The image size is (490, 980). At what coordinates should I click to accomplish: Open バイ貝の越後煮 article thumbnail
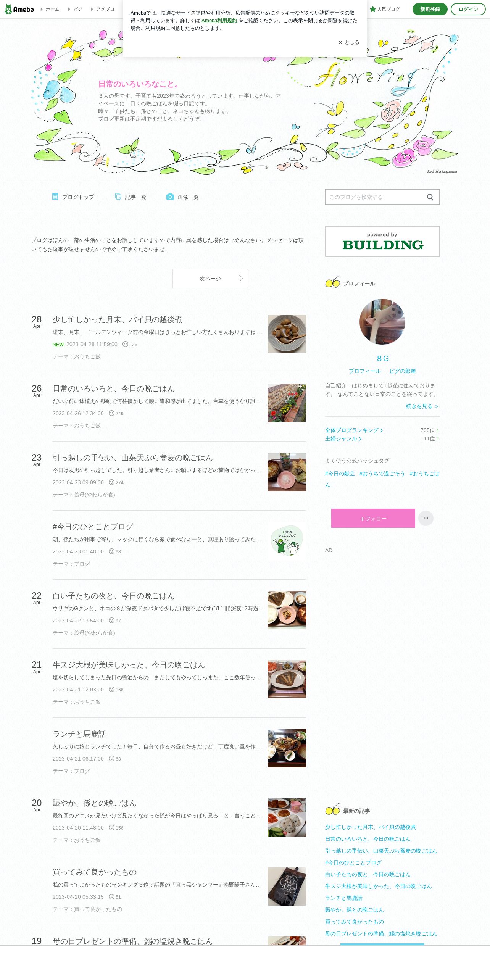click(x=287, y=334)
